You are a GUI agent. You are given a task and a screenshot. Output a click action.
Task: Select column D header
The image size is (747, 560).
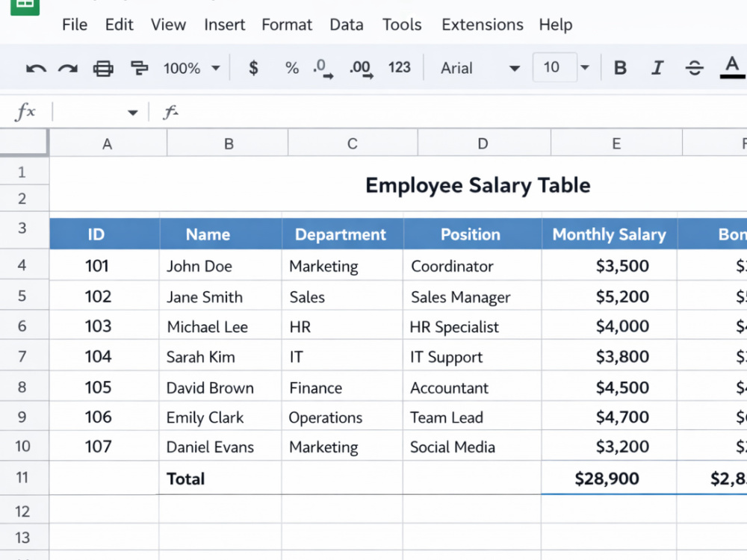click(x=484, y=143)
